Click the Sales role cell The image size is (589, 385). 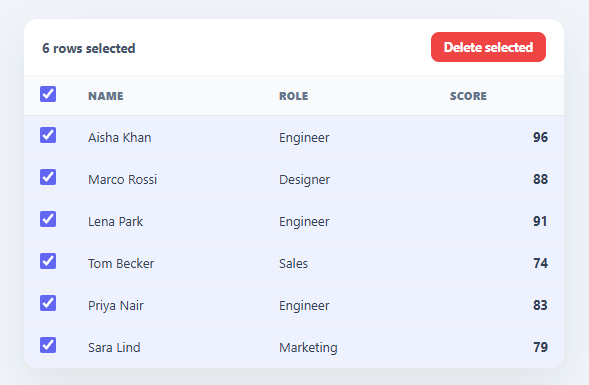click(293, 264)
